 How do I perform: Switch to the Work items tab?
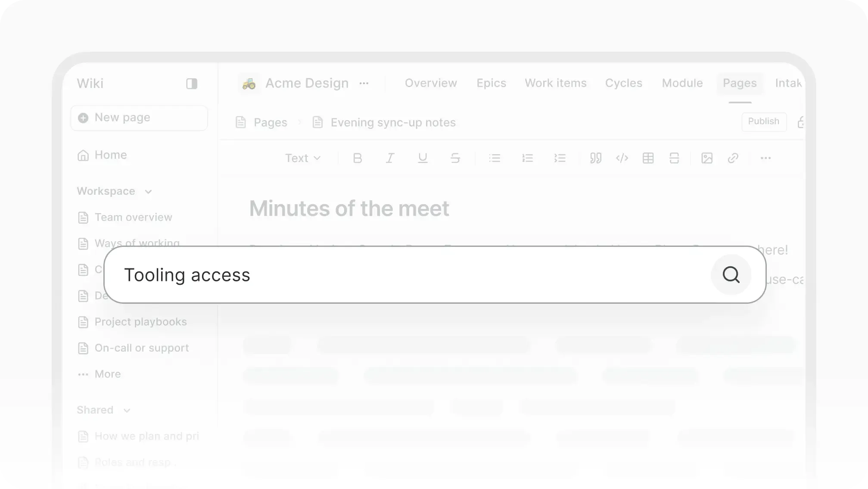[555, 83]
